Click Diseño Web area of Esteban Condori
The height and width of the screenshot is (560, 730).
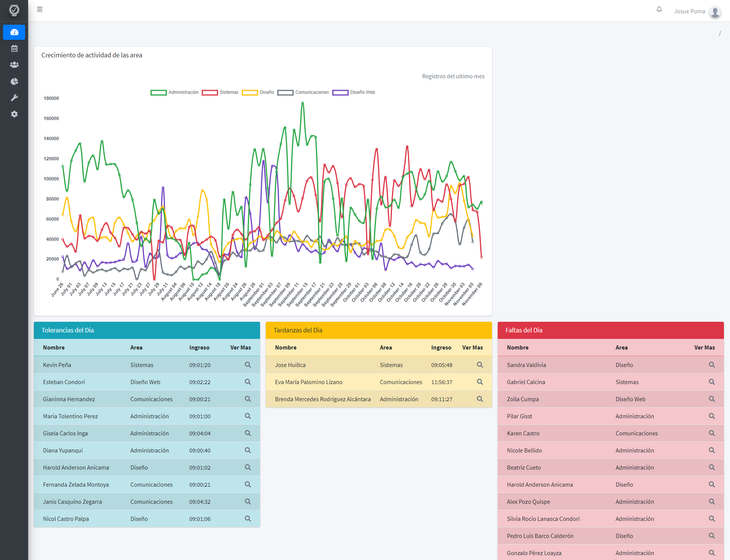pyautogui.click(x=145, y=382)
